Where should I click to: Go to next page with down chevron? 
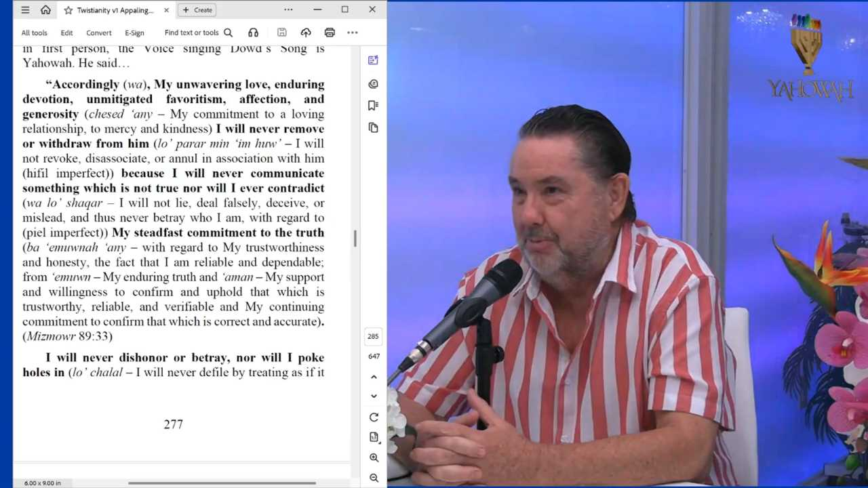[374, 396]
